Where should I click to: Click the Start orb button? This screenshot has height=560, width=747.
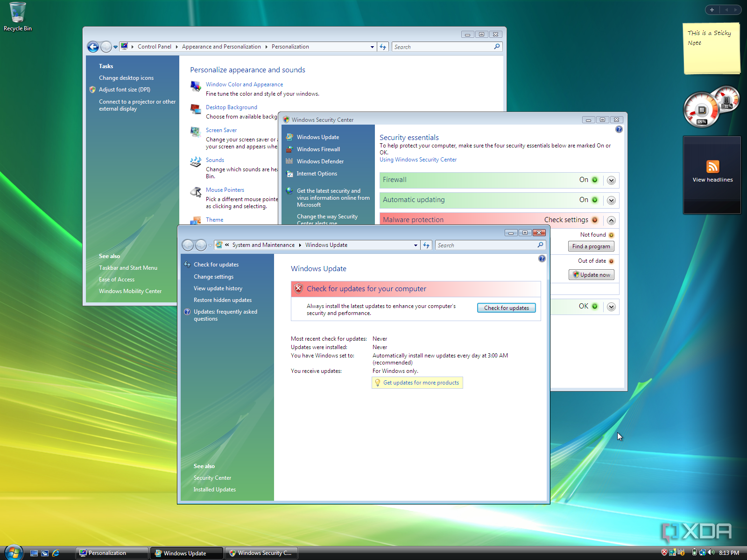14,553
